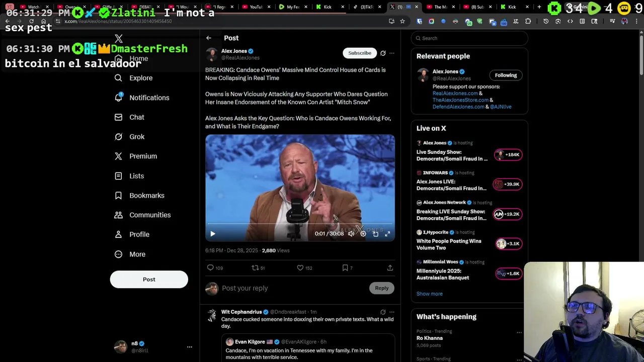Open Communities from the sidebar

click(143, 215)
